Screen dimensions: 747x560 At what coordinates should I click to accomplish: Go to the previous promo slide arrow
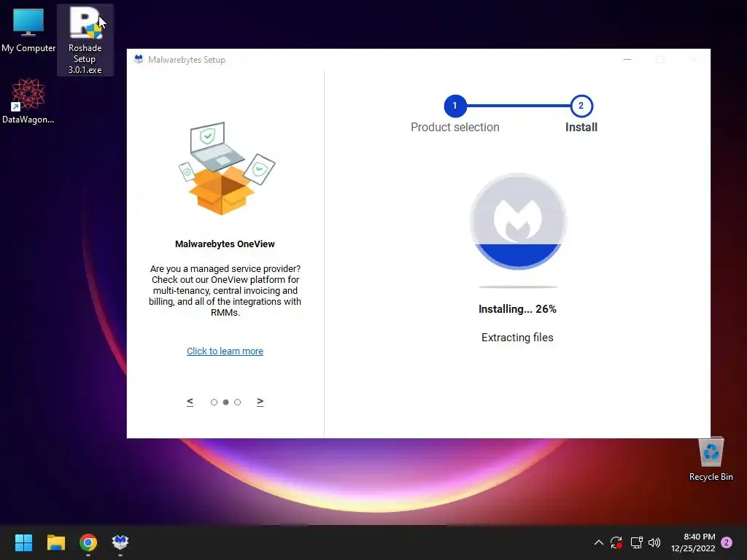(x=190, y=402)
